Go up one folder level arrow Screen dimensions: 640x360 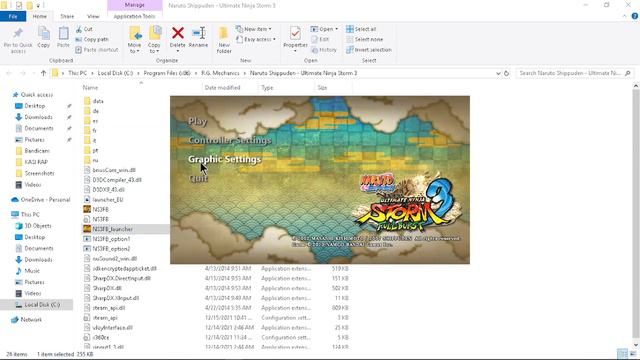(43, 73)
